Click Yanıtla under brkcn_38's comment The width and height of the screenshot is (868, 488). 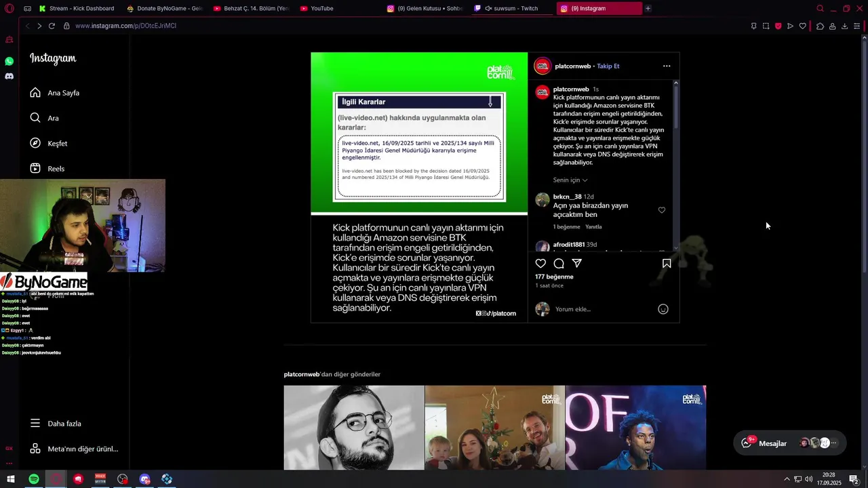(x=593, y=226)
